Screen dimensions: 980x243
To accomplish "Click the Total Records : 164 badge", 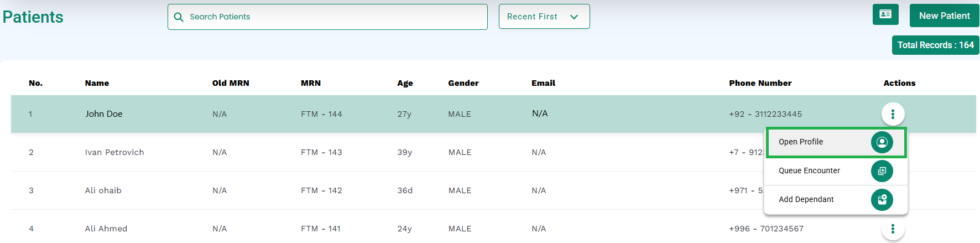I will click(935, 45).
